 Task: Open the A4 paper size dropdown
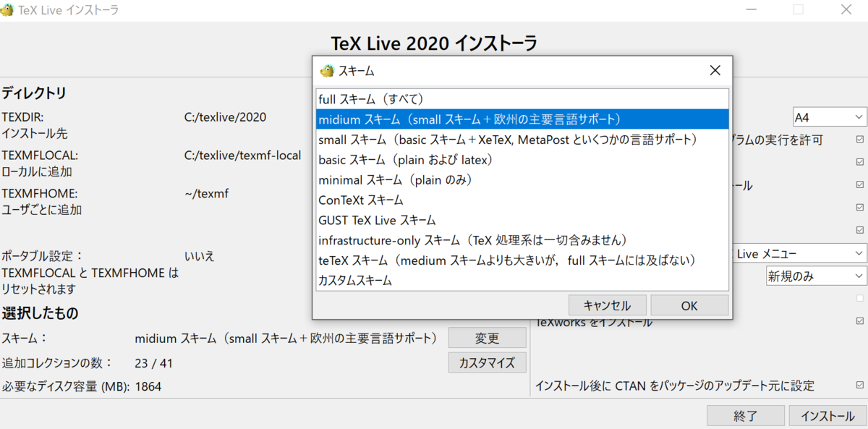830,116
